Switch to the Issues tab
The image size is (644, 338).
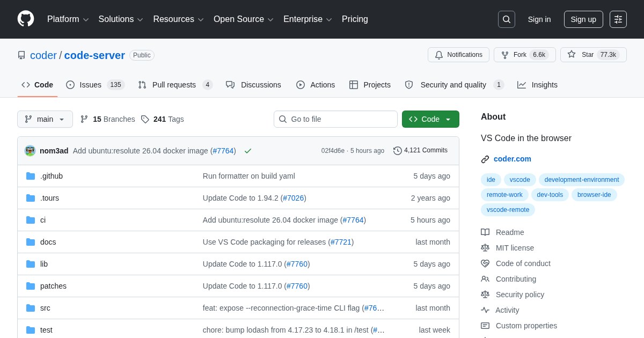(95, 85)
